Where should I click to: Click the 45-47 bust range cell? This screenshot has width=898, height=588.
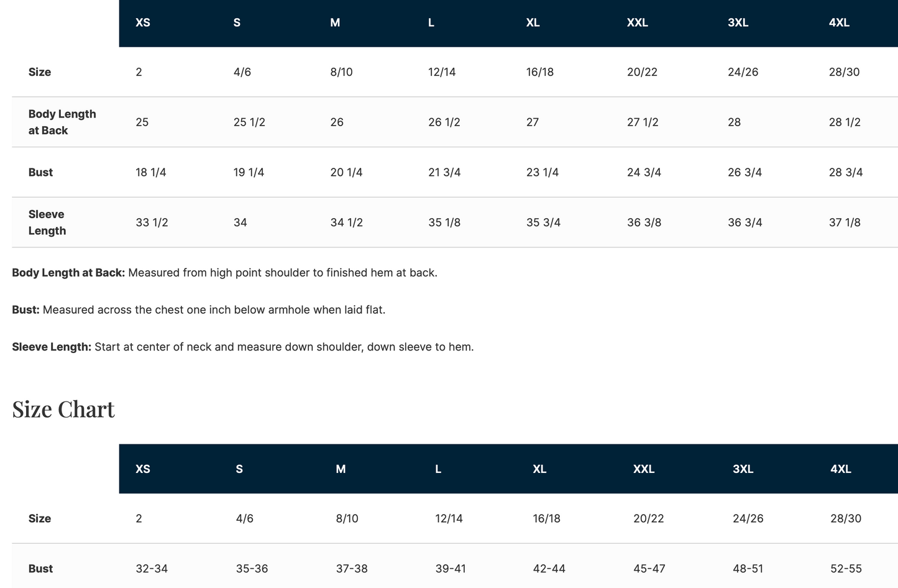click(x=649, y=569)
